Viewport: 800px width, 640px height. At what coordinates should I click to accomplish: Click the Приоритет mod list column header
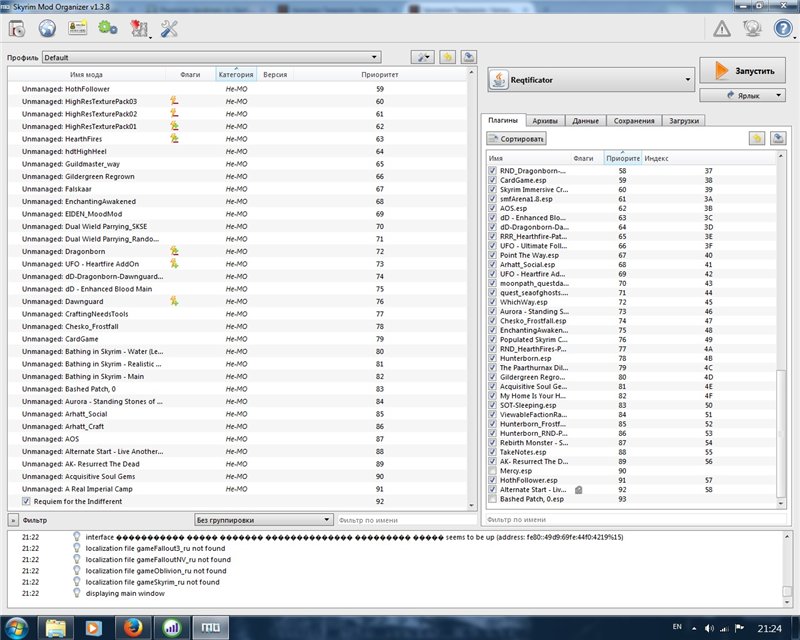[380, 75]
